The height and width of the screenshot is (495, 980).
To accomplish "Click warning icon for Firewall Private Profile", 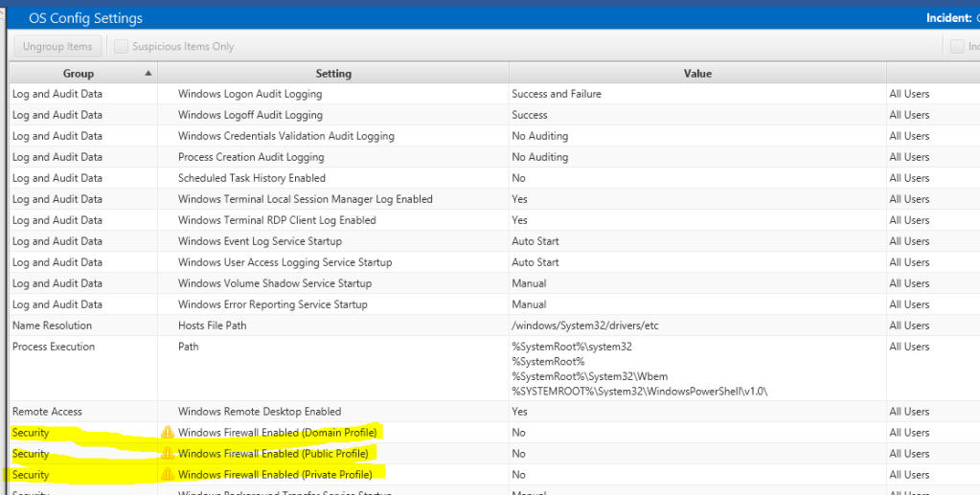I will tap(169, 475).
